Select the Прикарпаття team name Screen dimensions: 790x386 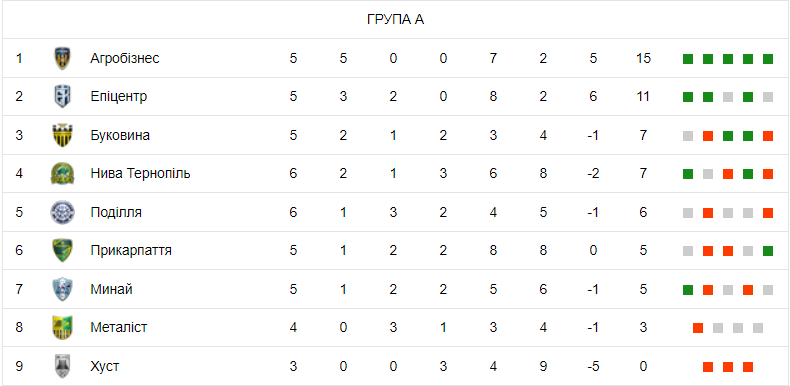(x=131, y=250)
